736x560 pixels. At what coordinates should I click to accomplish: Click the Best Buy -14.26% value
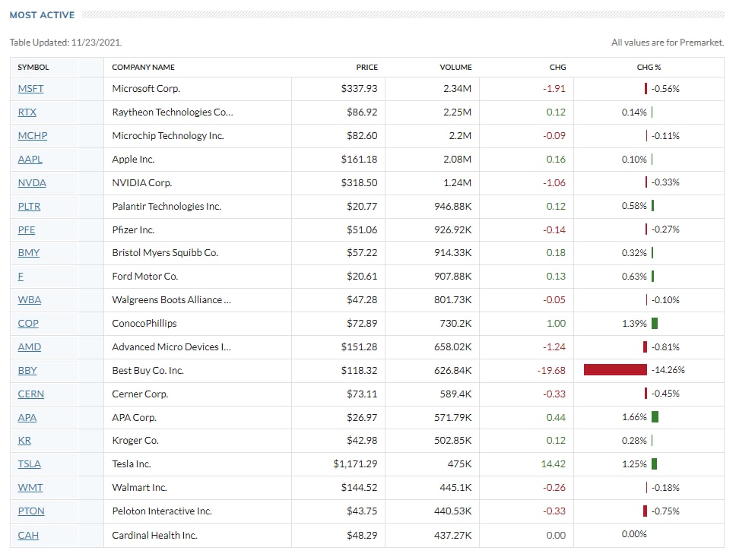point(668,369)
